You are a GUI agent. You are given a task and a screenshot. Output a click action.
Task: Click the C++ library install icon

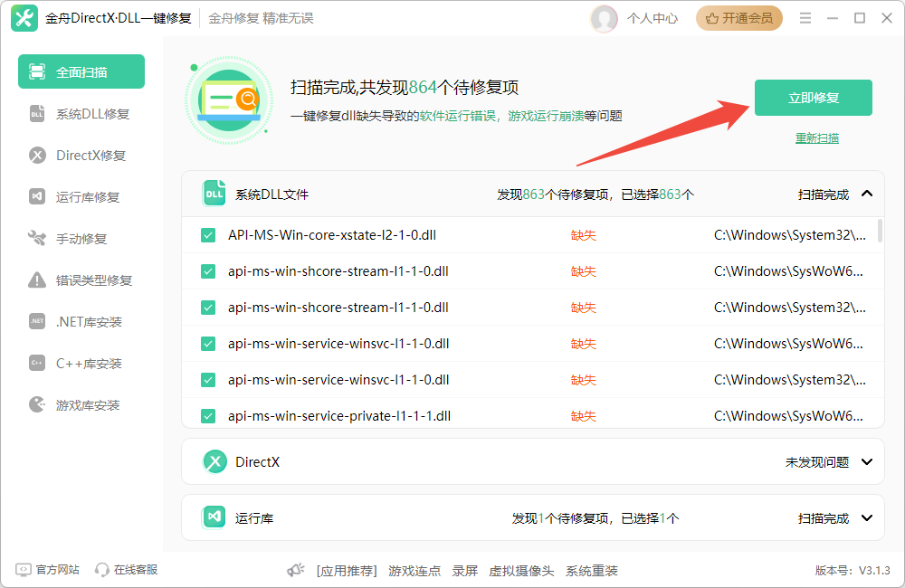[x=37, y=363]
